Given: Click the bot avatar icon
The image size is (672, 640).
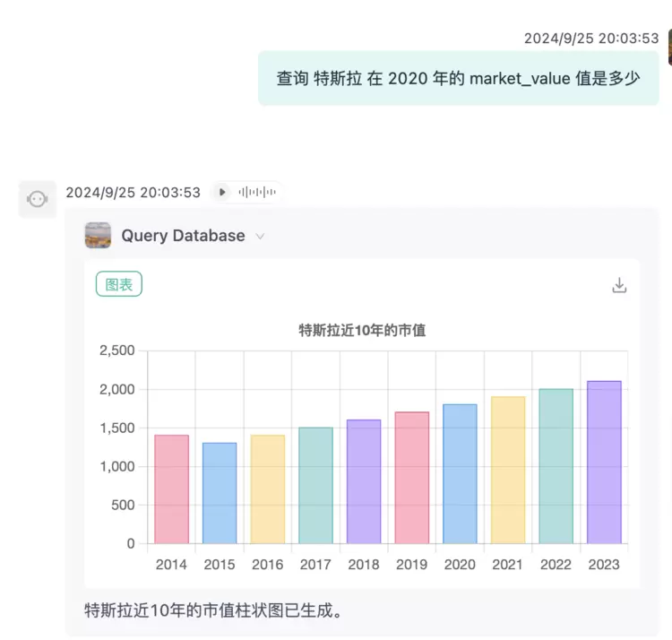Looking at the screenshot, I should coord(38,199).
